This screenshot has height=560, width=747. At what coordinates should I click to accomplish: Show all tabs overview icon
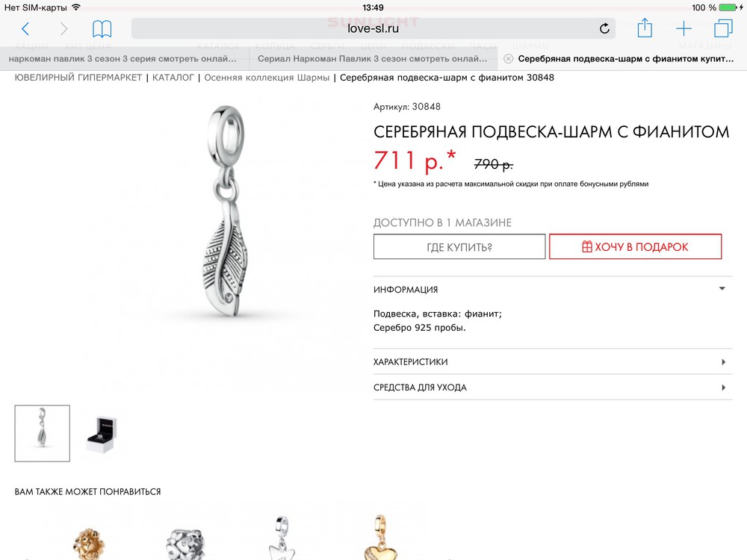pos(723,28)
